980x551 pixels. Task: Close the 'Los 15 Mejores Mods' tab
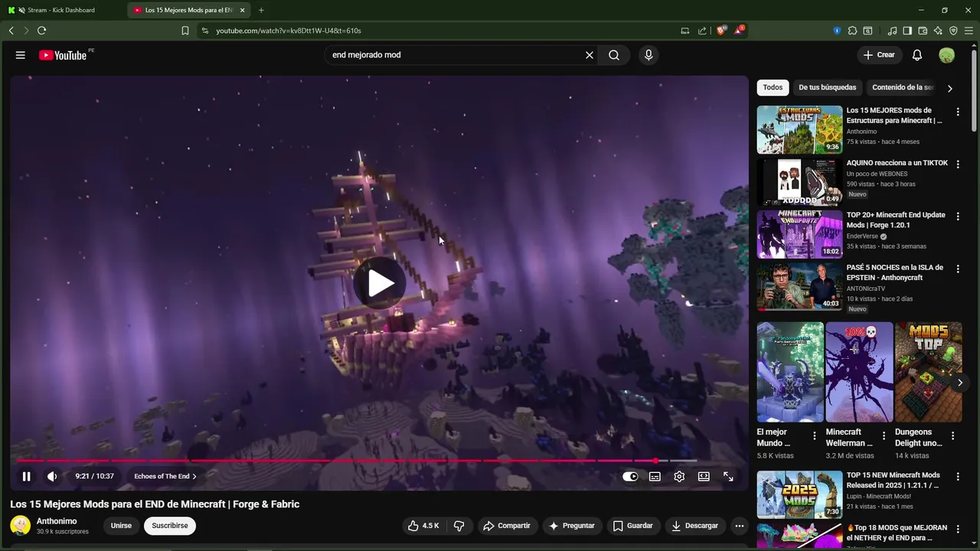pos(243,10)
